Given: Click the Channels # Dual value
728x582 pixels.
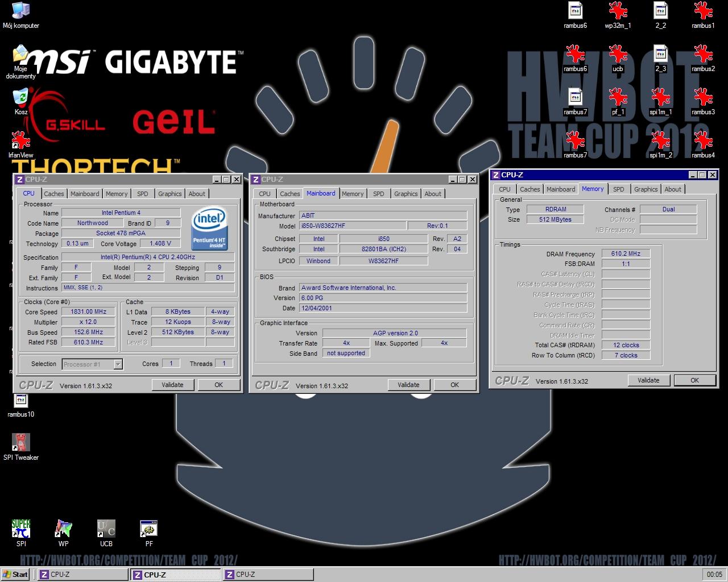Looking at the screenshot, I should [668, 209].
